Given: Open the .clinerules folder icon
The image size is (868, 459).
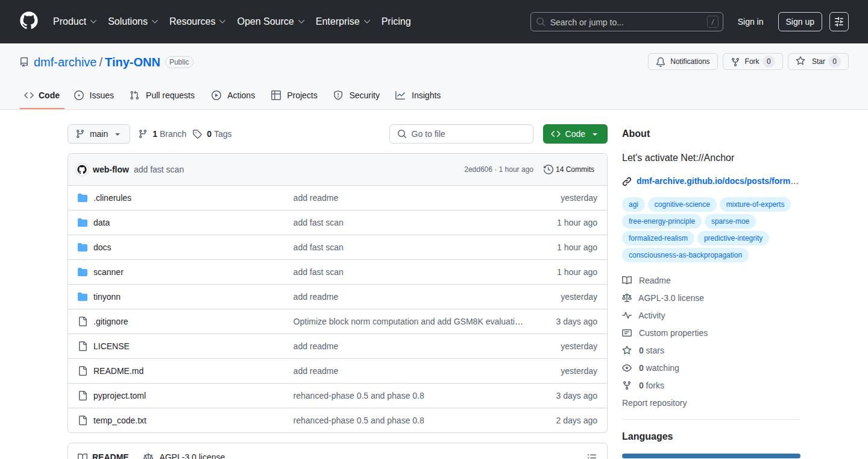Looking at the screenshot, I should click(x=83, y=198).
